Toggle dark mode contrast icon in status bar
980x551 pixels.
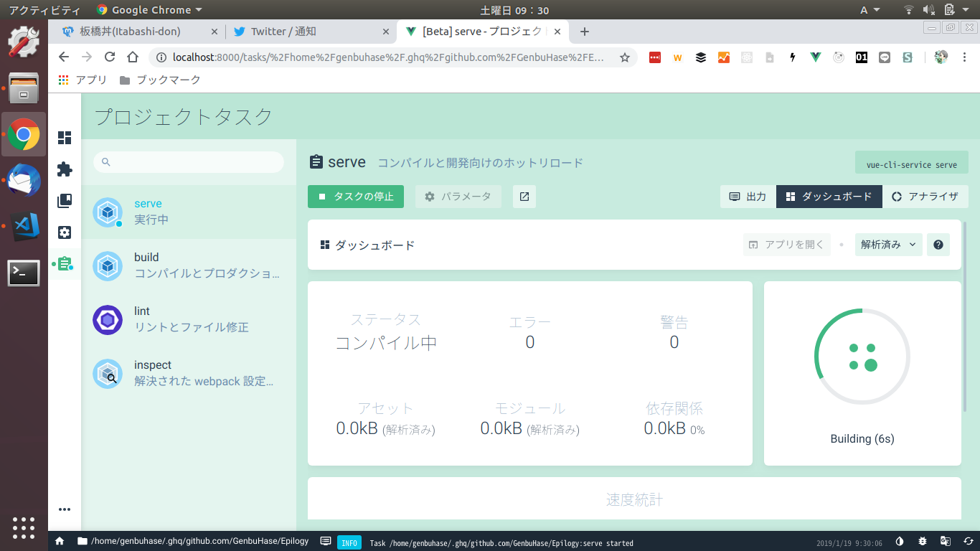point(900,542)
